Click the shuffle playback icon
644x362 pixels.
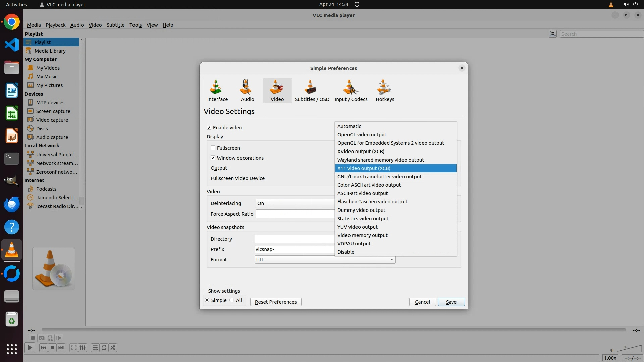pos(113,348)
